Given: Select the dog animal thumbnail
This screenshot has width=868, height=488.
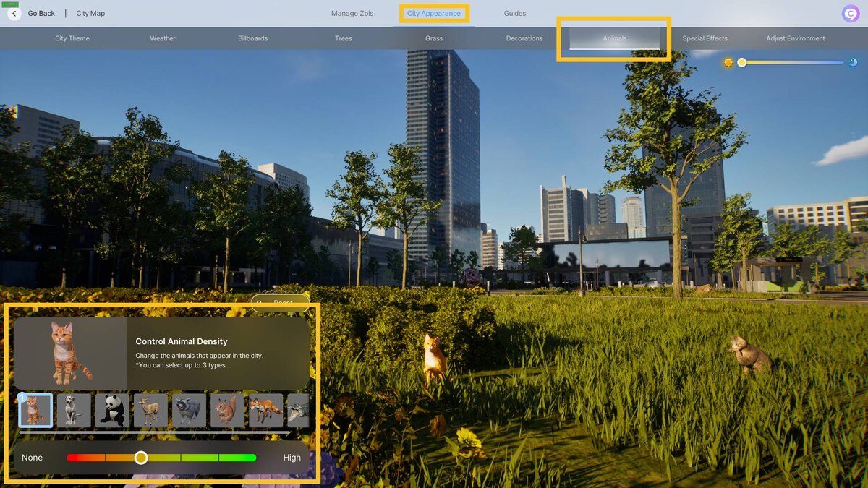Looking at the screenshot, I should coord(74,411).
